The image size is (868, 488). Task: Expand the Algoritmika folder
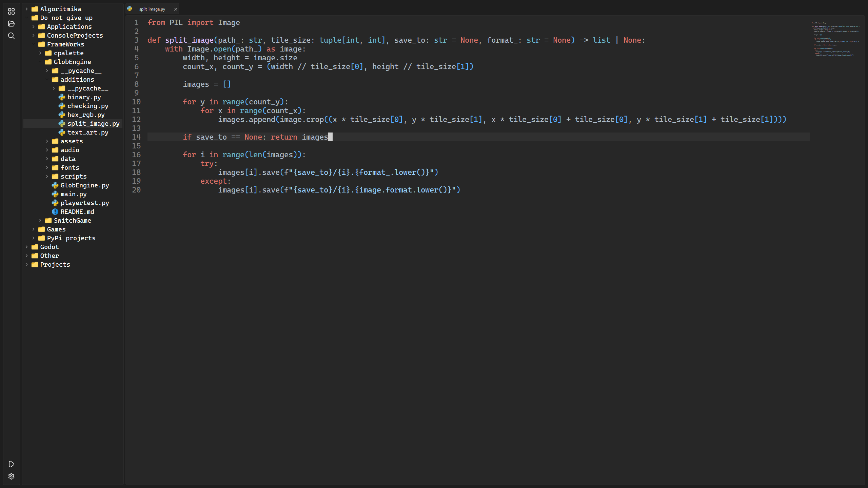27,9
